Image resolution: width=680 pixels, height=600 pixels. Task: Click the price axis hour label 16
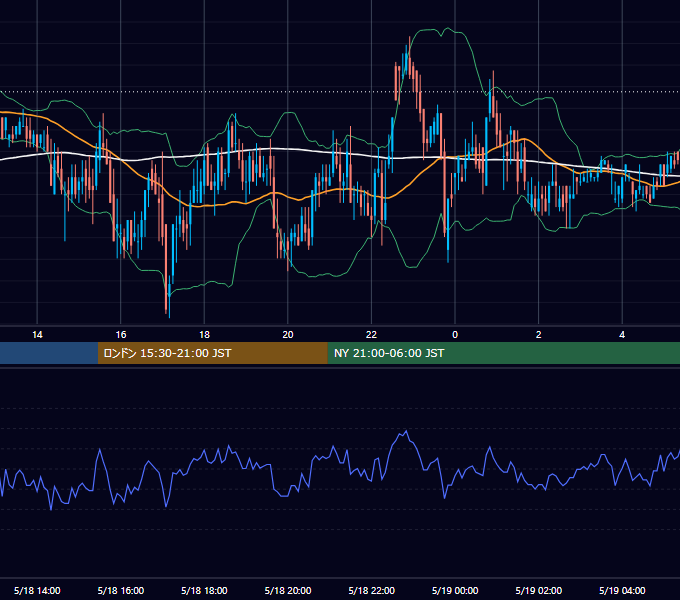(121, 335)
